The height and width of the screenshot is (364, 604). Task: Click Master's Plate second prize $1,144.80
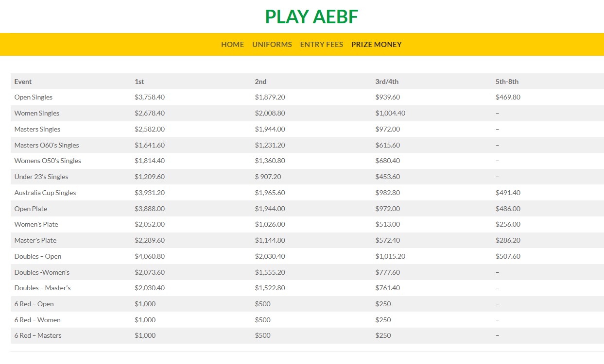point(270,240)
